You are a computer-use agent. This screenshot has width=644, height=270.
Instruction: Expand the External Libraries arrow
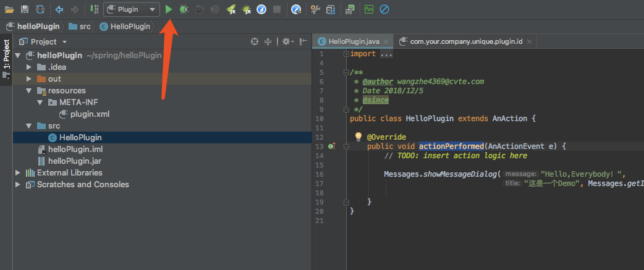click(18, 173)
